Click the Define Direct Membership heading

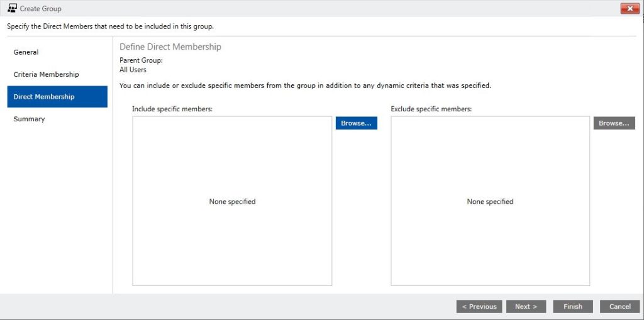pos(170,47)
